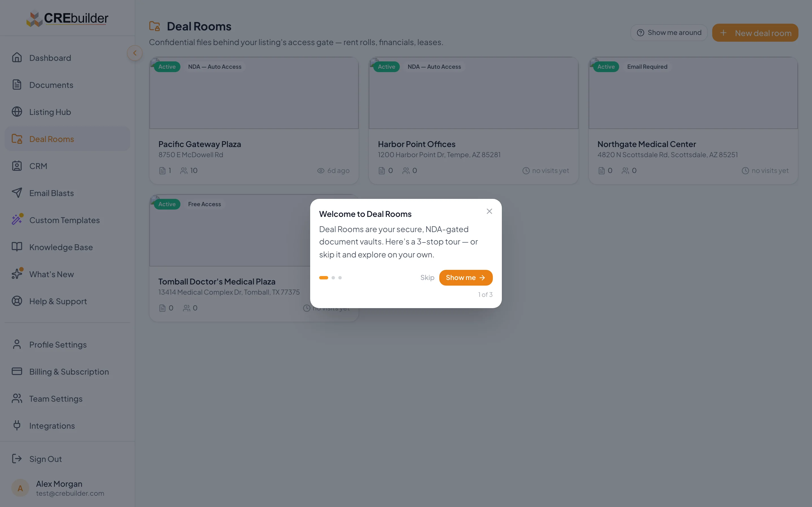Click the CRM contact badge icon
The image size is (812, 507).
[17, 166]
